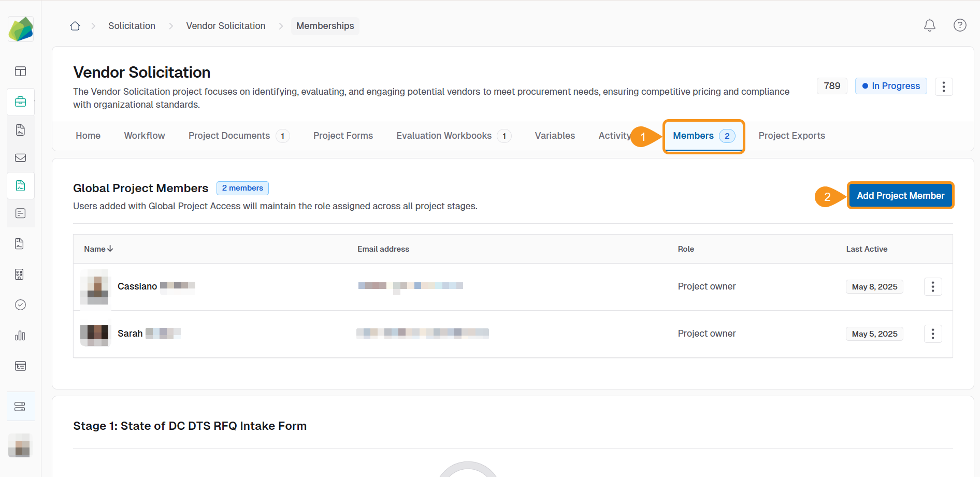The width and height of the screenshot is (980, 477).
Task: Open the Evaluation Workbooks tab
Action: click(x=444, y=136)
